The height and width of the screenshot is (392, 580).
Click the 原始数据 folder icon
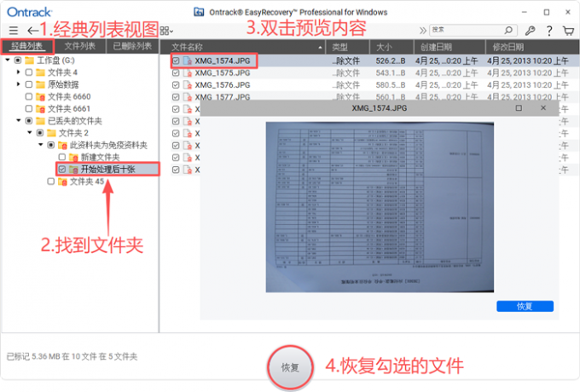(x=40, y=84)
